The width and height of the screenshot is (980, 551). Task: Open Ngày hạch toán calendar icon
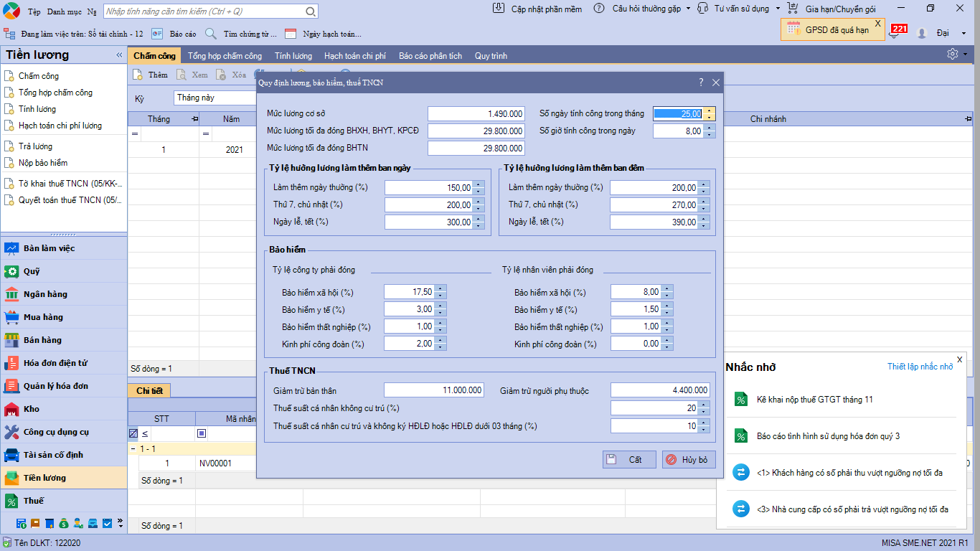[x=291, y=34]
